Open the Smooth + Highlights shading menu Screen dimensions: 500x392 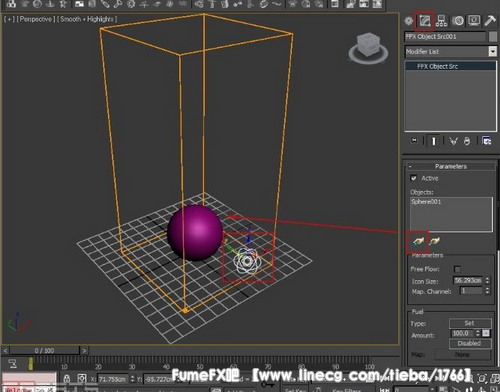click(x=87, y=19)
